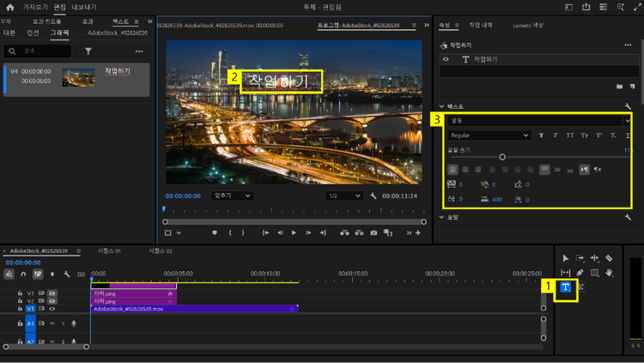Click the filter icon in graphics search

88,51
